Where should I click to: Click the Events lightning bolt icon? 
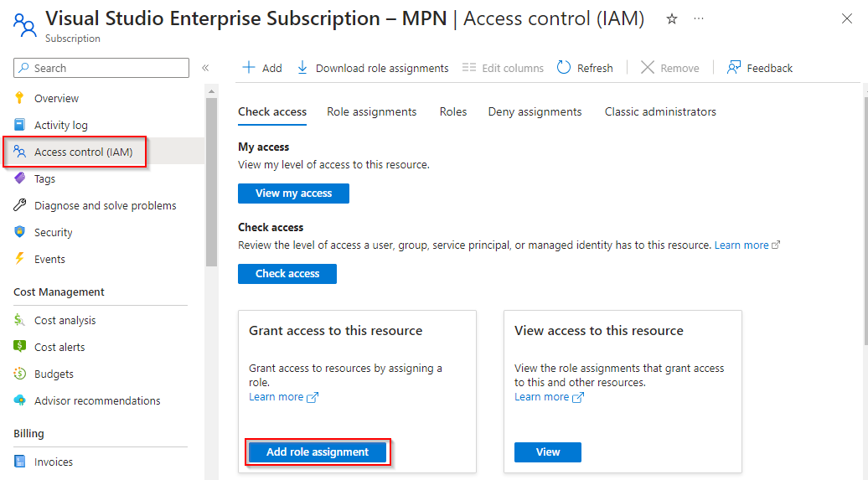[x=19, y=259]
